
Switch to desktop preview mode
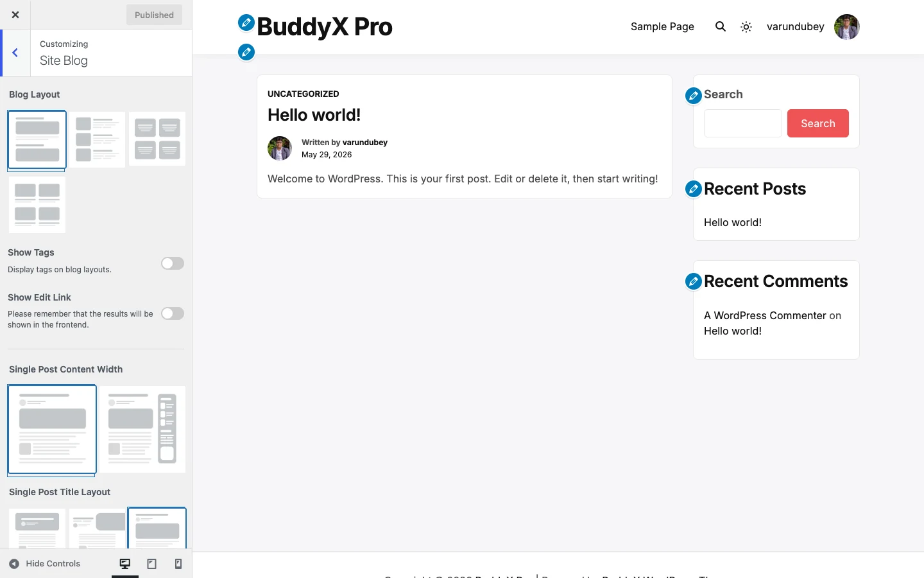pos(125,564)
